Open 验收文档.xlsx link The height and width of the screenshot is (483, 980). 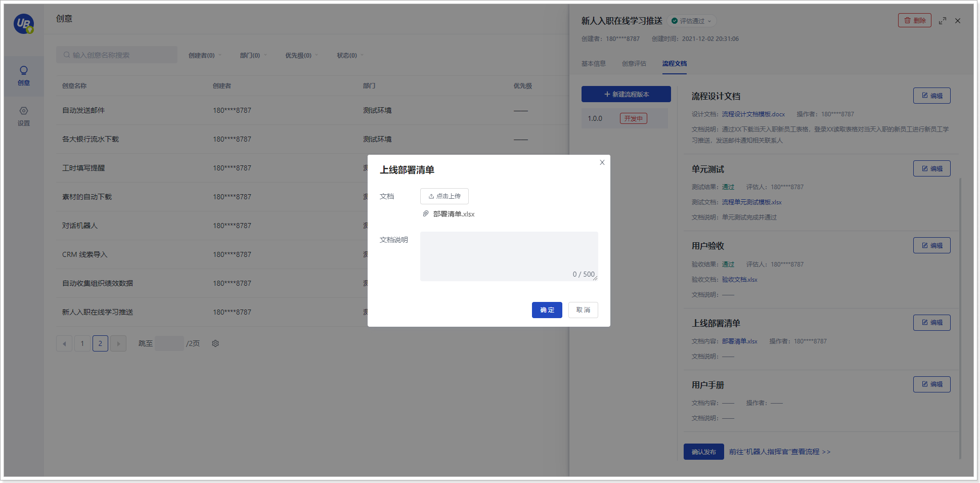click(x=739, y=280)
